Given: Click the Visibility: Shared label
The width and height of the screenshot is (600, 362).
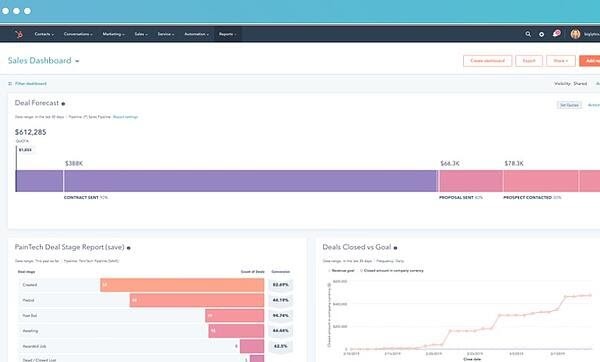Looking at the screenshot, I should click(571, 83).
